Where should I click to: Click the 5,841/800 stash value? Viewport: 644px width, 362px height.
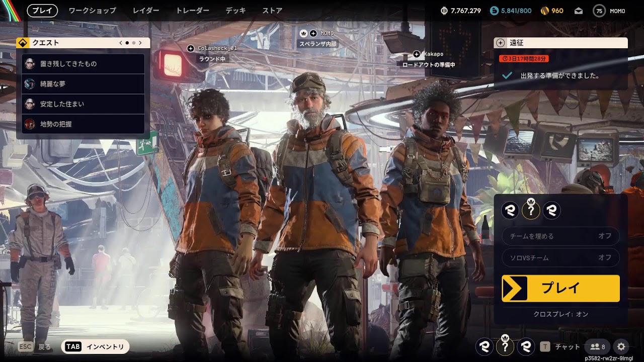[x=516, y=11]
